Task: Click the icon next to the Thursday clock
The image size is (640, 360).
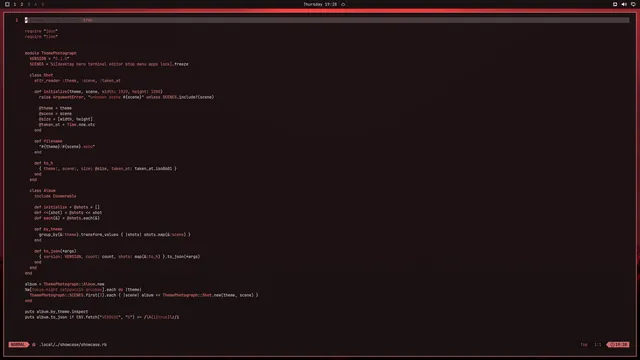Action: 343,4
